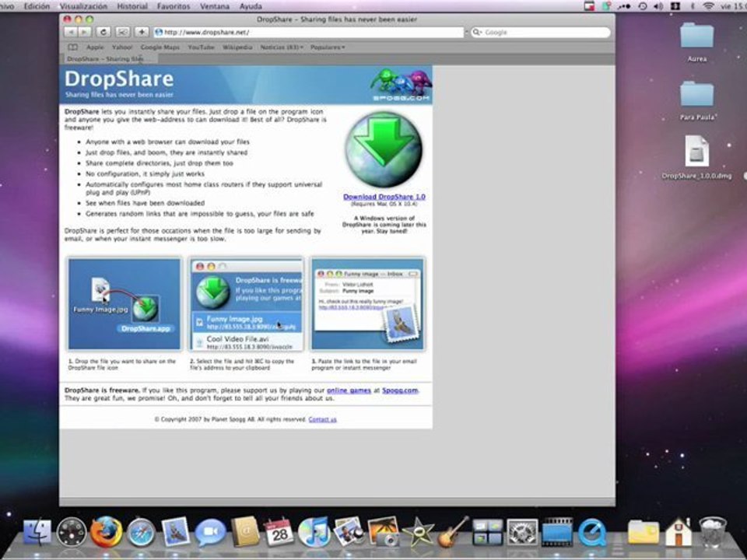The height and width of the screenshot is (560, 747).
Task: Follow the Spogg.com text link
Action: pos(400,390)
